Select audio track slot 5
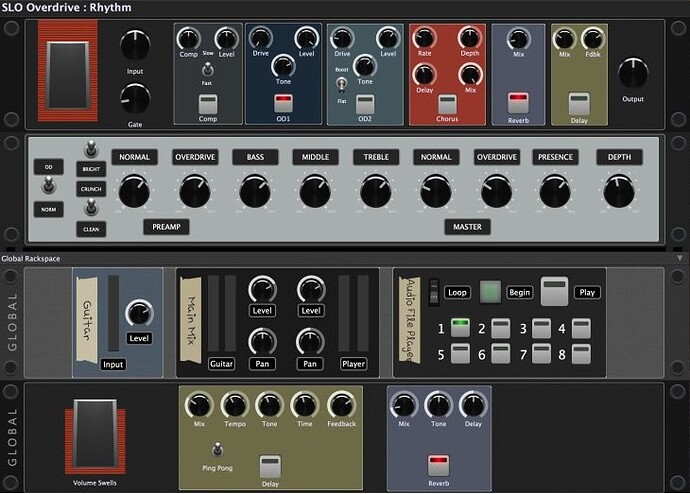The height and width of the screenshot is (494, 690). tap(460, 354)
